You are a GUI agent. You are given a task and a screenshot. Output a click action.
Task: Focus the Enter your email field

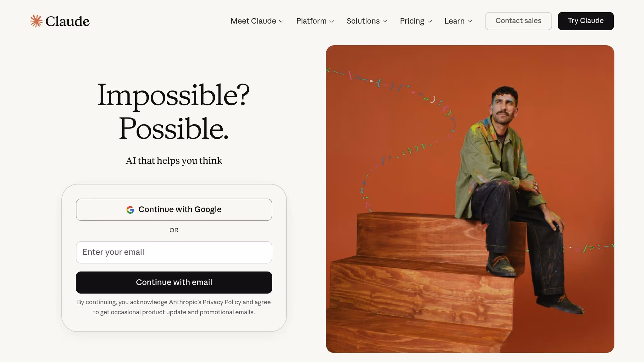pos(174,252)
